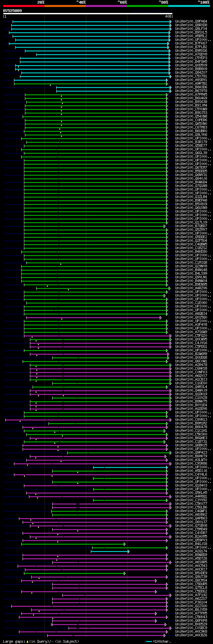Open hit UniRef100_Q9P423
213x644 pixels.
(x=191, y=453)
